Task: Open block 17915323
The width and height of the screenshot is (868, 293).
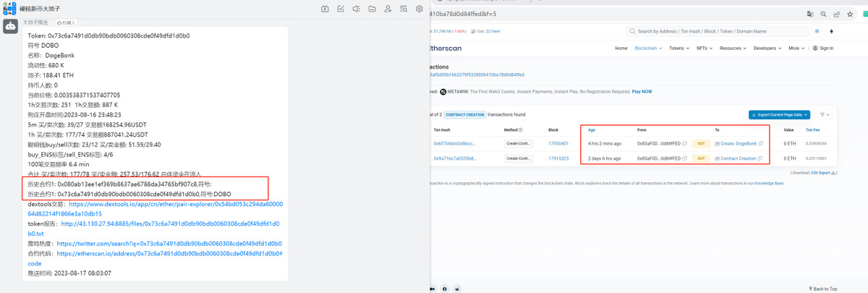Action: tap(558, 158)
